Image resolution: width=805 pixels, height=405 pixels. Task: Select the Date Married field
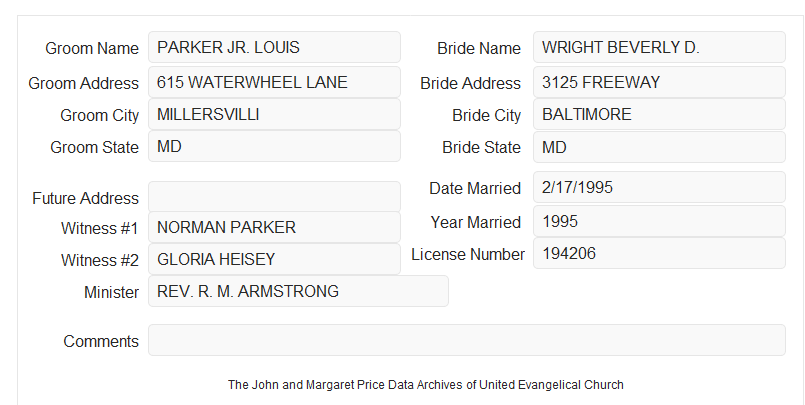click(659, 187)
